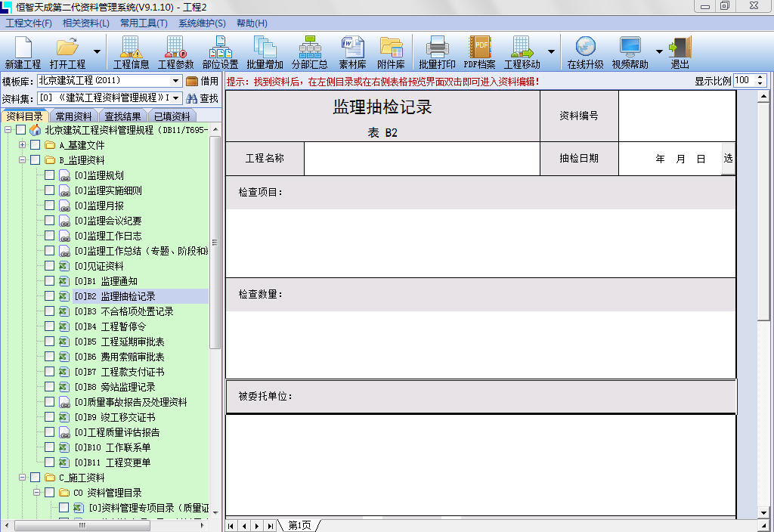Click the C_施工资料 folder icon

50,478
